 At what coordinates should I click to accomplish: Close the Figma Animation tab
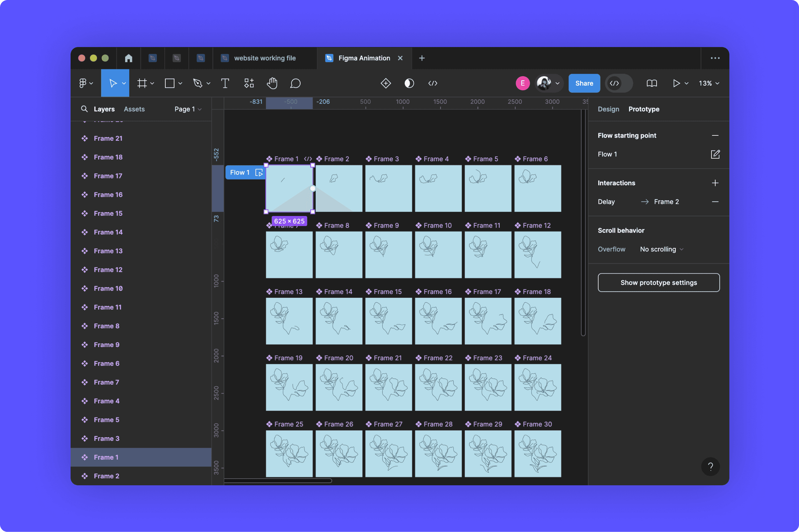click(400, 58)
